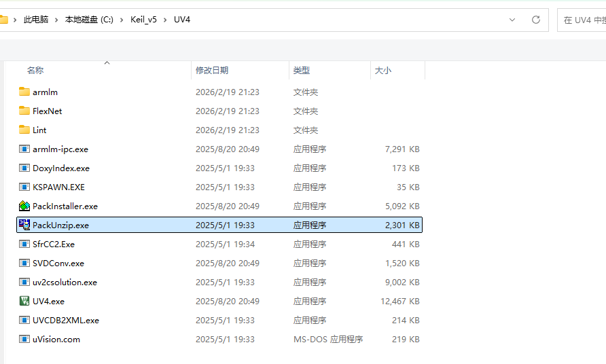This screenshot has height=364, width=606.
Task: Click the PackInstaller.exe icon
Action: coord(24,206)
